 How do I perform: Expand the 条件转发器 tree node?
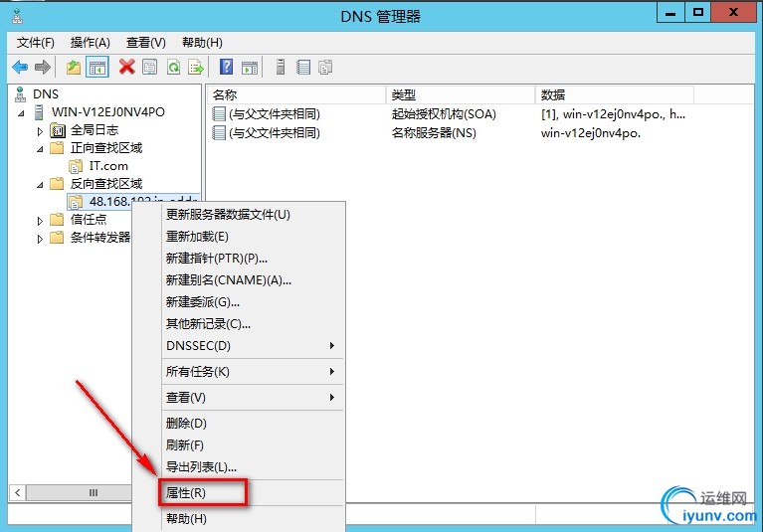(x=40, y=239)
